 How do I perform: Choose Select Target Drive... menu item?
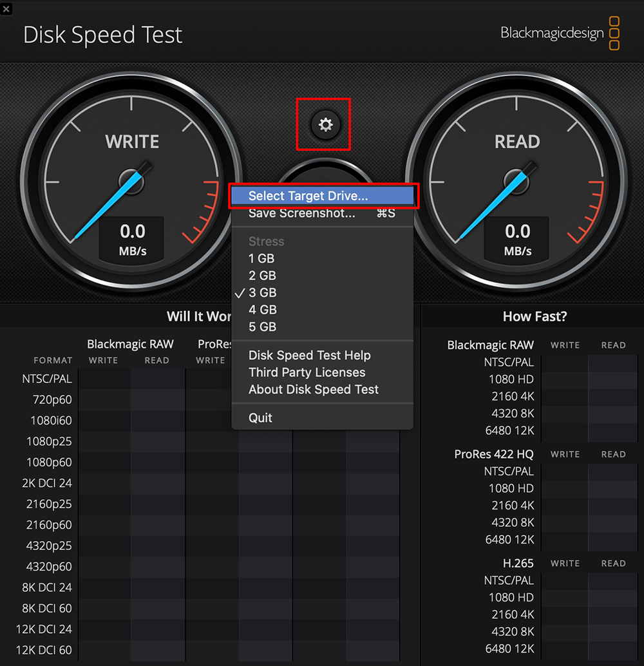(323, 196)
